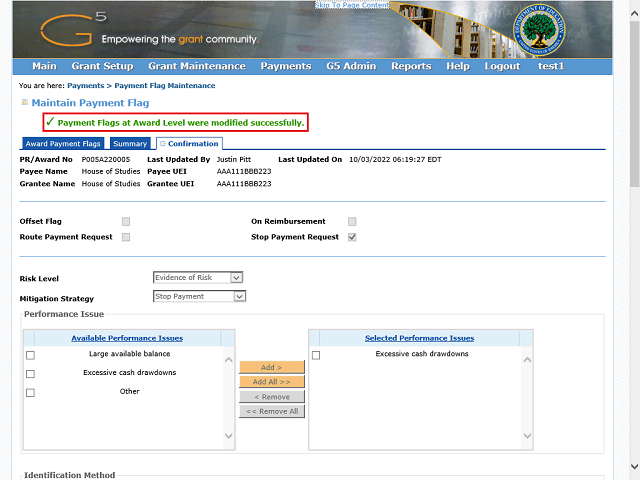Switch to the Summary tab
The height and width of the screenshot is (480, 640).
[130, 144]
